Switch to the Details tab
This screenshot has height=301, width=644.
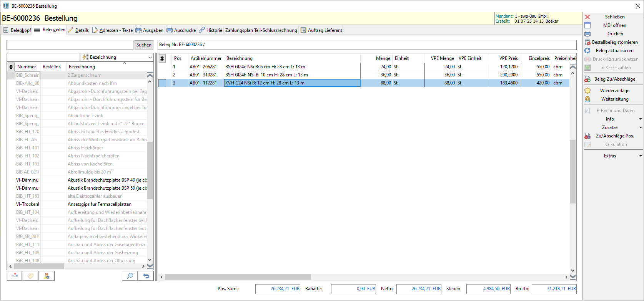[x=78, y=30]
